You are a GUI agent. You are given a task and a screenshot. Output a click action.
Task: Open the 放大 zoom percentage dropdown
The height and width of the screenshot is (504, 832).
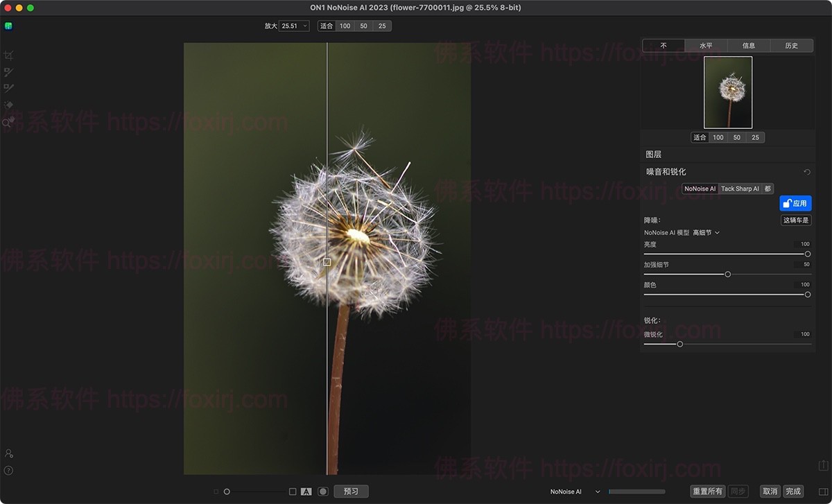(x=295, y=26)
